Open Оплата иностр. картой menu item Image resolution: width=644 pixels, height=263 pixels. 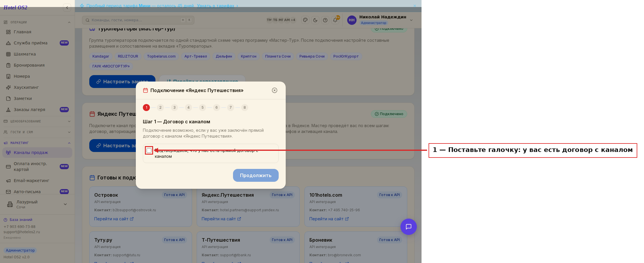(37, 167)
